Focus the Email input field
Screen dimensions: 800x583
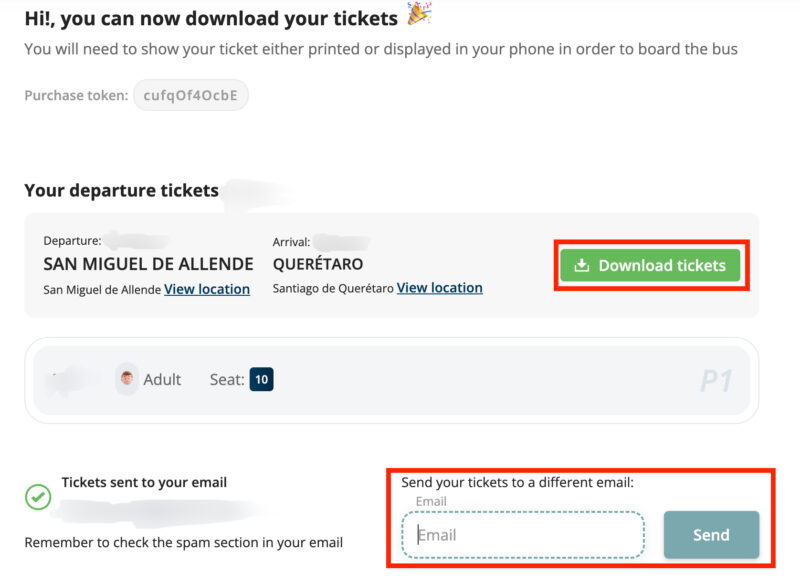(523, 535)
